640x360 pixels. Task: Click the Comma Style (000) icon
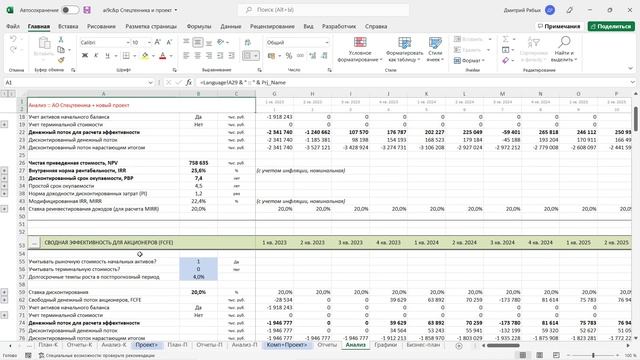pyautogui.click(x=300, y=56)
